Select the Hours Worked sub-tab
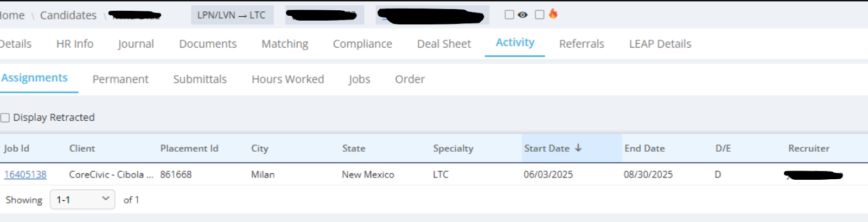 pyautogui.click(x=288, y=79)
